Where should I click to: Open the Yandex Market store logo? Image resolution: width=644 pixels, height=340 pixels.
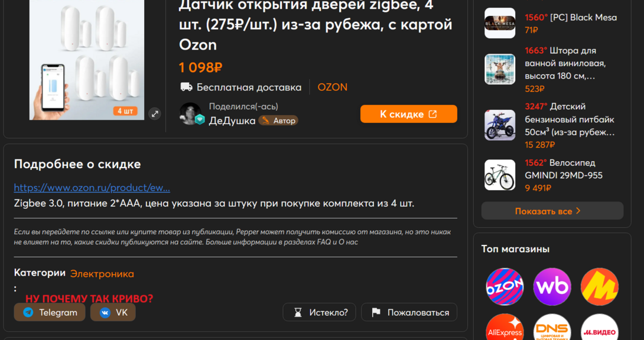point(600,287)
